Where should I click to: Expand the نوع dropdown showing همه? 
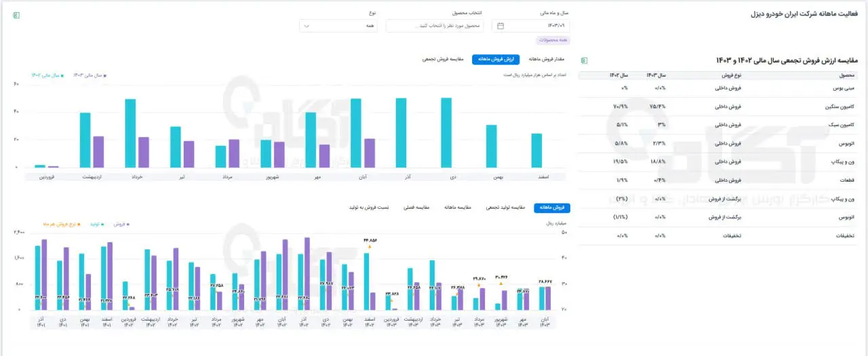338,26
